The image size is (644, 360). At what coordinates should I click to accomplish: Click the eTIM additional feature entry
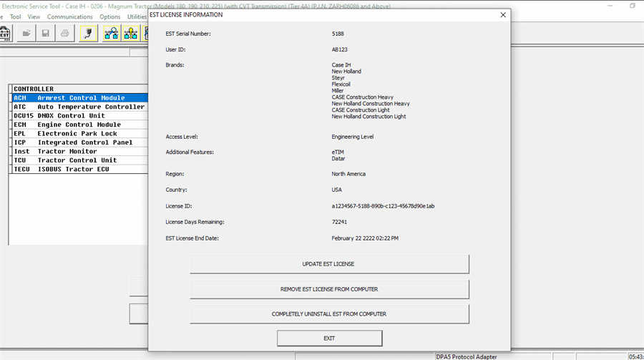[338, 152]
